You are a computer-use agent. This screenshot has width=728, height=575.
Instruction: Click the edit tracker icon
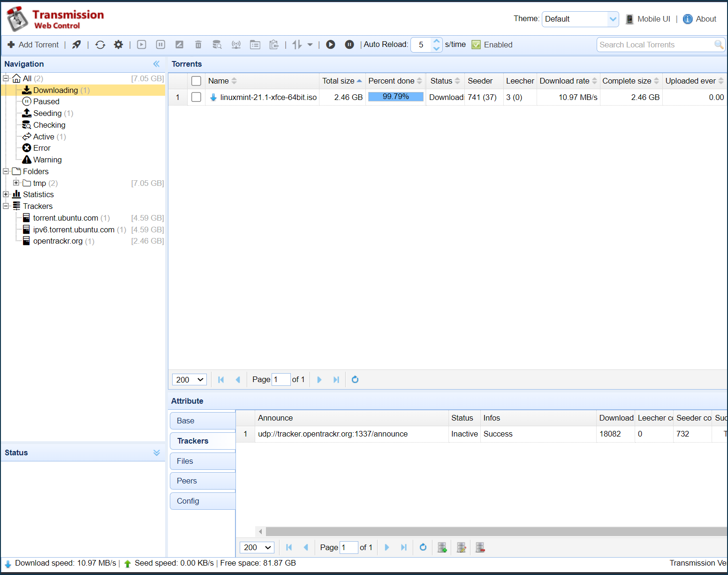click(462, 547)
